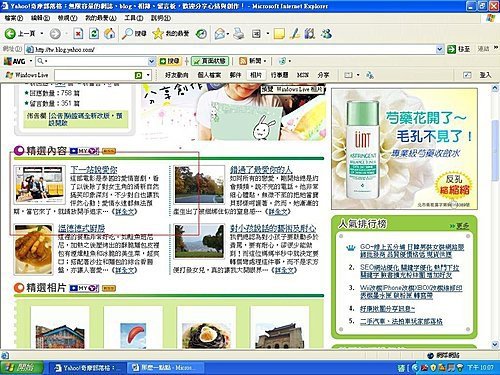500x375 pixels.
Task: Click the History toolbar icon
Action: click(201, 34)
